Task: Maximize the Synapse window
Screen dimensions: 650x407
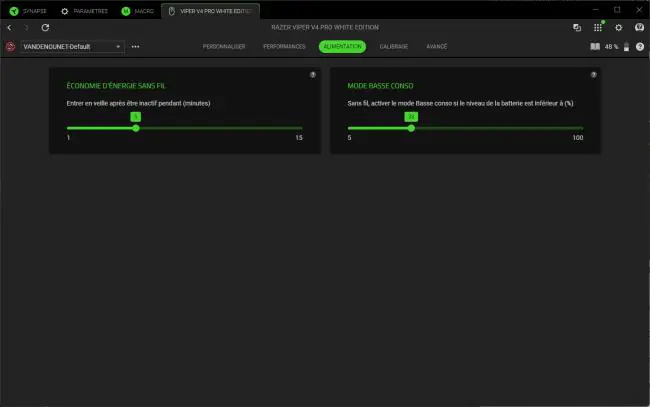Action: coord(617,10)
